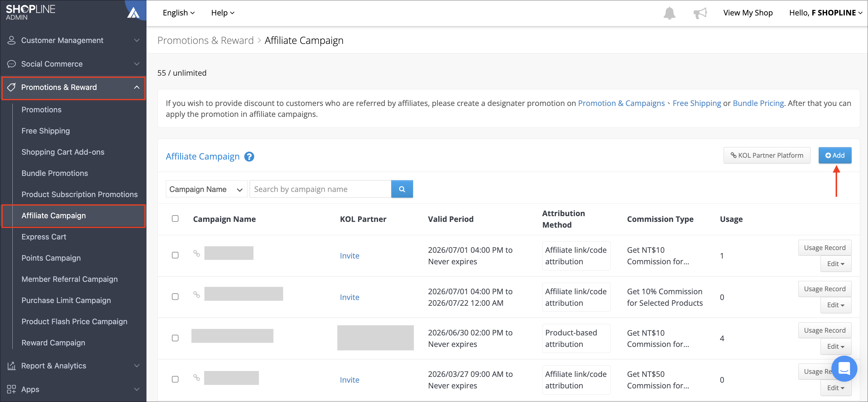Open the notifications bell icon
Image resolution: width=868 pixels, height=402 pixels.
(669, 13)
